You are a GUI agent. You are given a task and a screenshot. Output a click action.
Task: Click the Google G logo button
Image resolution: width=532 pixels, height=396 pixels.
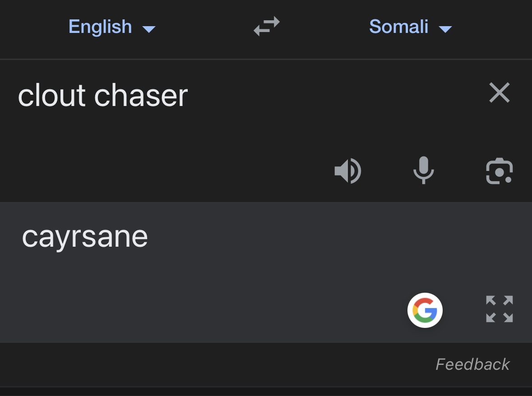pyautogui.click(x=425, y=310)
